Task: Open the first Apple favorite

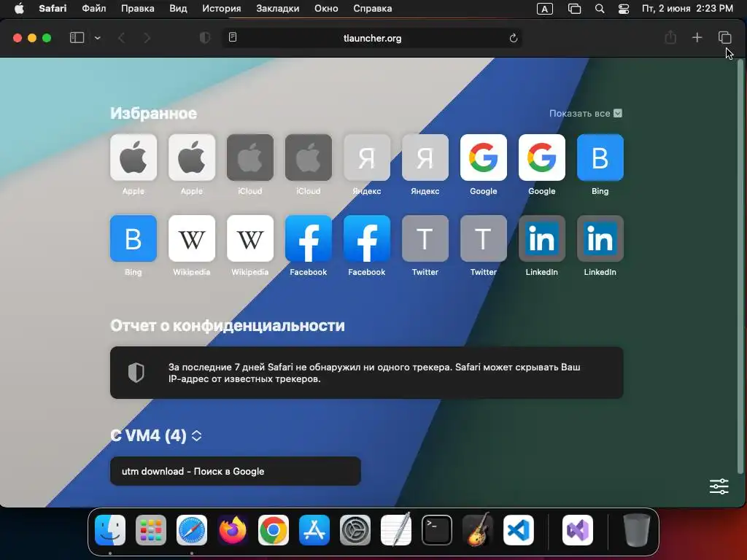Action: 133,157
